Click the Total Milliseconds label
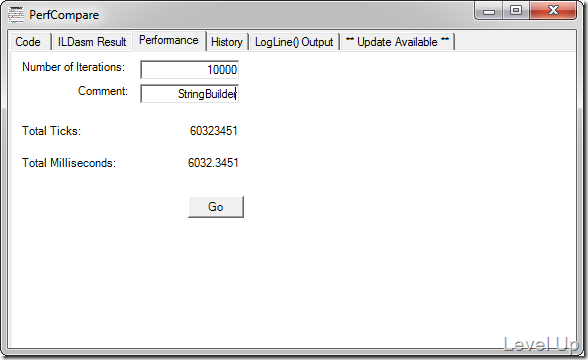The height and width of the screenshot is (360, 588). pos(69,163)
